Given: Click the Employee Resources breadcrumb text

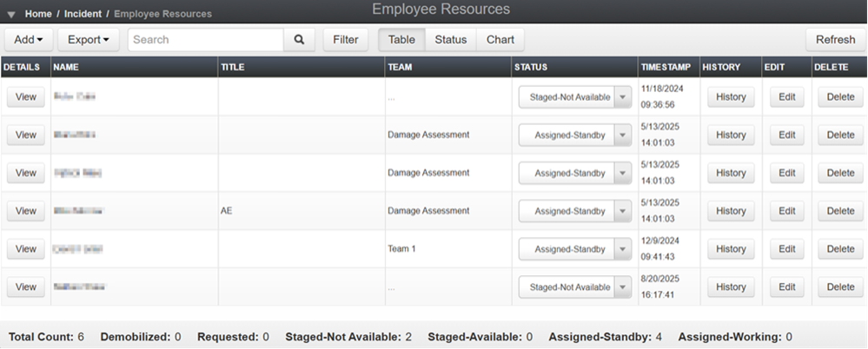Looking at the screenshot, I should click(x=162, y=14).
